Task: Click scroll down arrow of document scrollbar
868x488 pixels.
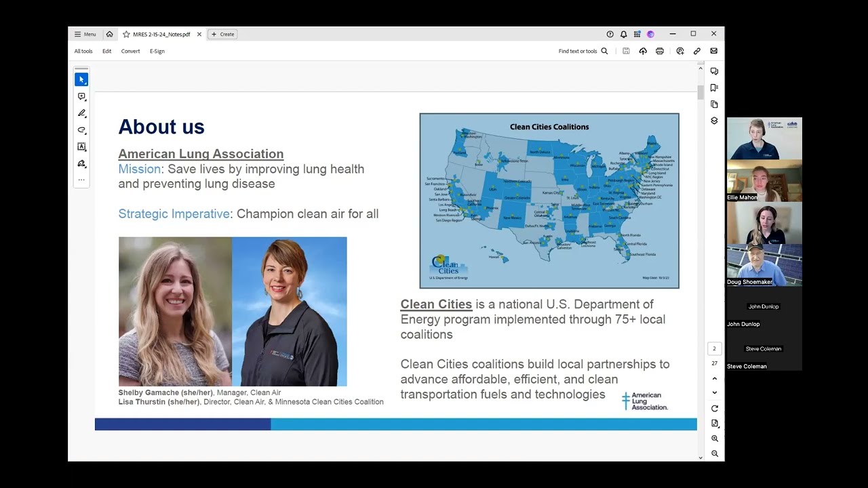Action: 701,457
